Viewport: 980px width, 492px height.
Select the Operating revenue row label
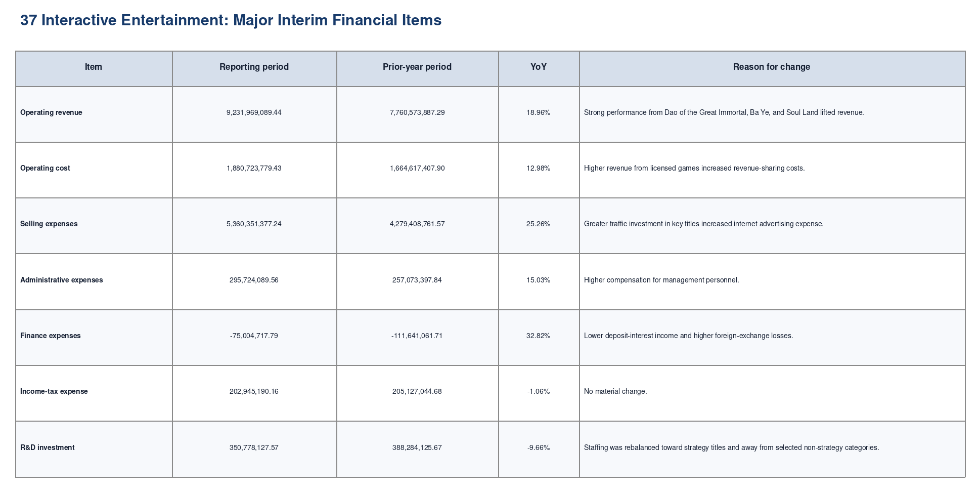click(51, 112)
